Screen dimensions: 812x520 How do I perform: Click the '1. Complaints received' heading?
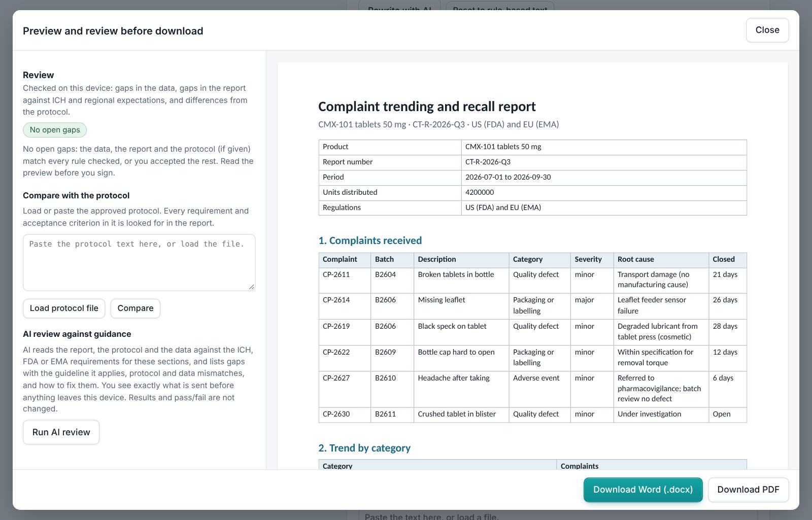(x=370, y=240)
